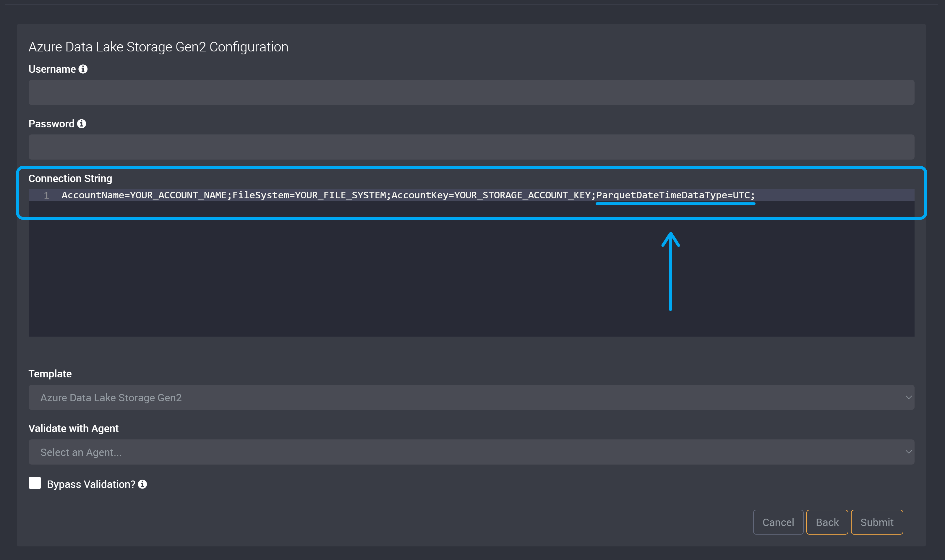Screen dimensions: 945x560
Task: Enable the Bypass Validation checkbox
Action: [35, 483]
